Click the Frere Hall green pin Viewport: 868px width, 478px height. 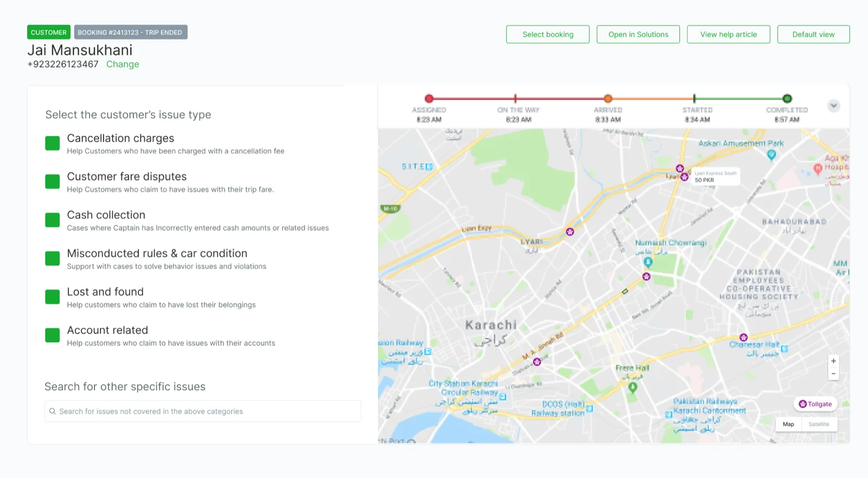633,388
